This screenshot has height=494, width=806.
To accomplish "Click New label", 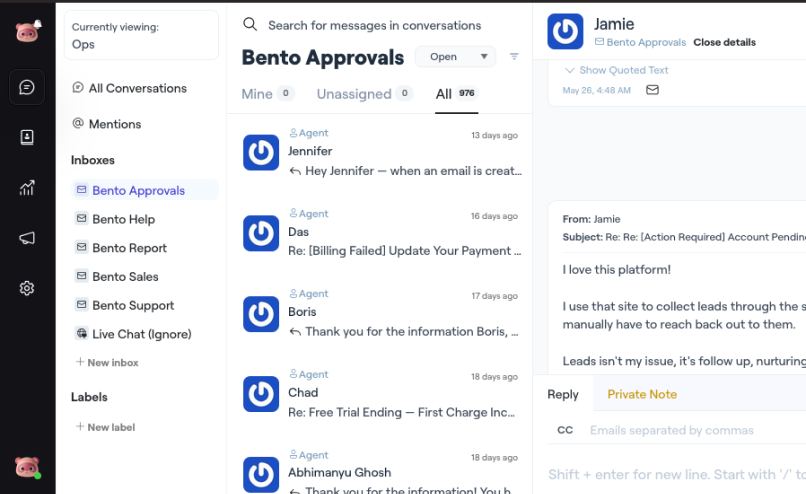I will pyautogui.click(x=105, y=427).
